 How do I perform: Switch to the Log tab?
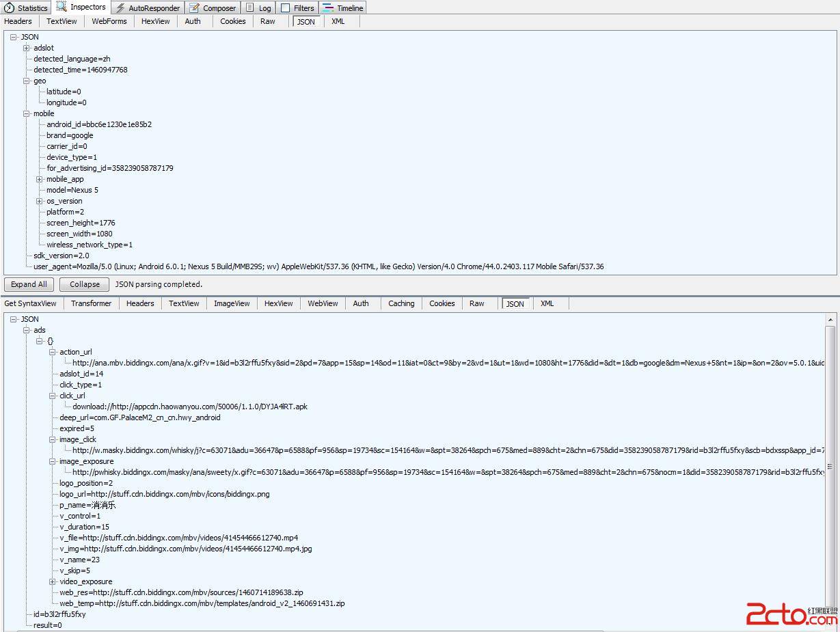(258, 8)
